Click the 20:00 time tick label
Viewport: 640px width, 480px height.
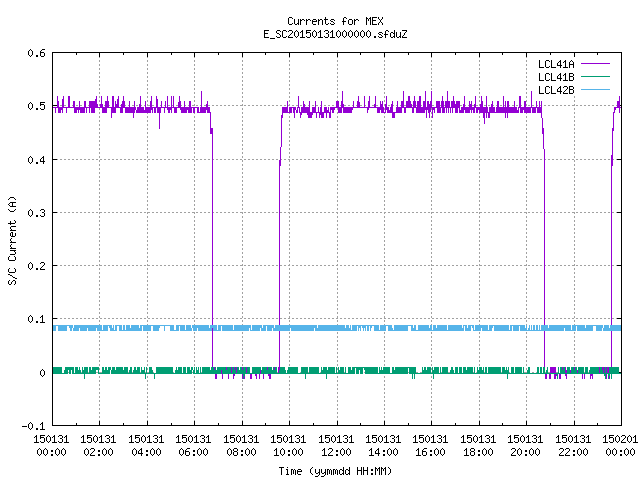[x=526, y=452]
